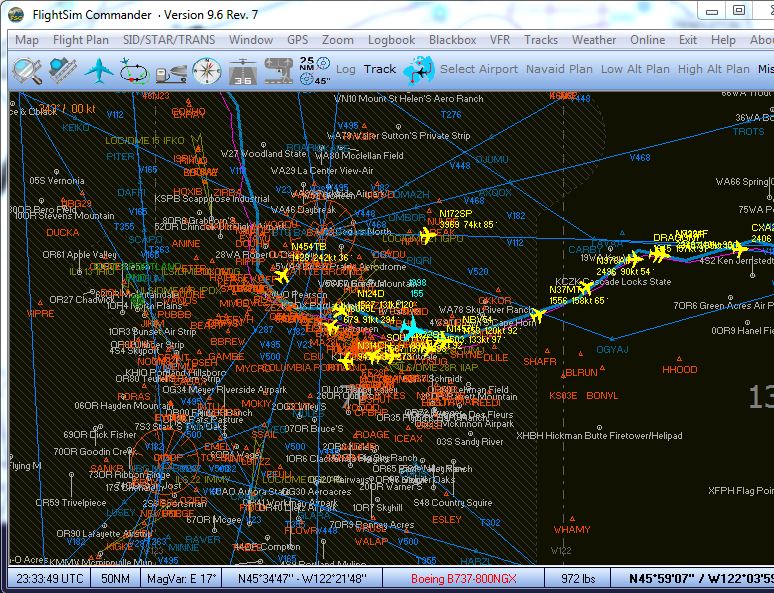This screenshot has width=774, height=593.
Task: Click the MagVar E 17° status field
Action: (181, 579)
